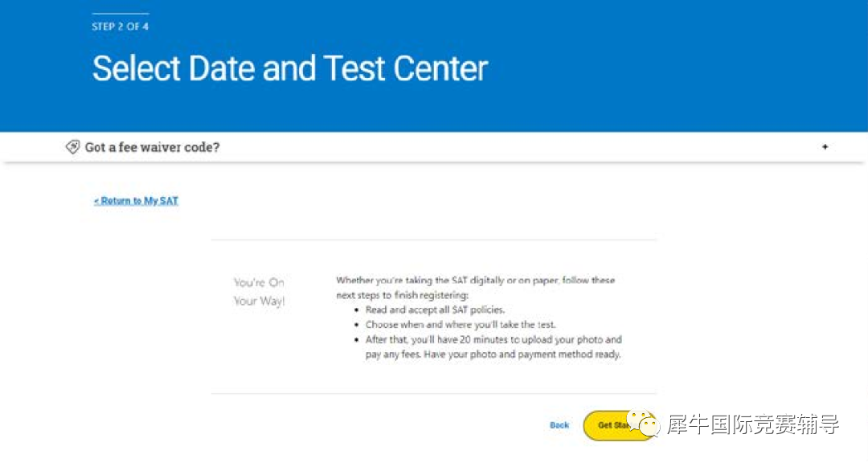Click the '20 minutes to upload your photo' bullet

click(x=493, y=346)
